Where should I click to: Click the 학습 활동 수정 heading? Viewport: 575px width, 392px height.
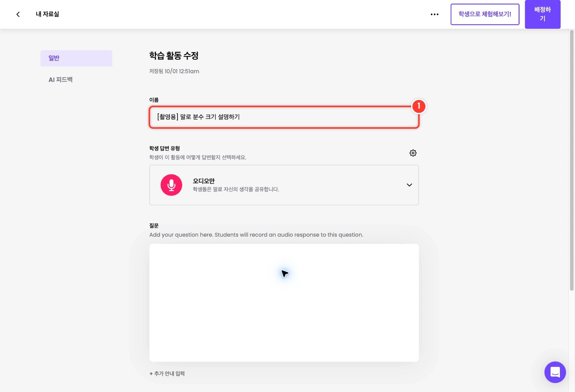click(x=174, y=56)
